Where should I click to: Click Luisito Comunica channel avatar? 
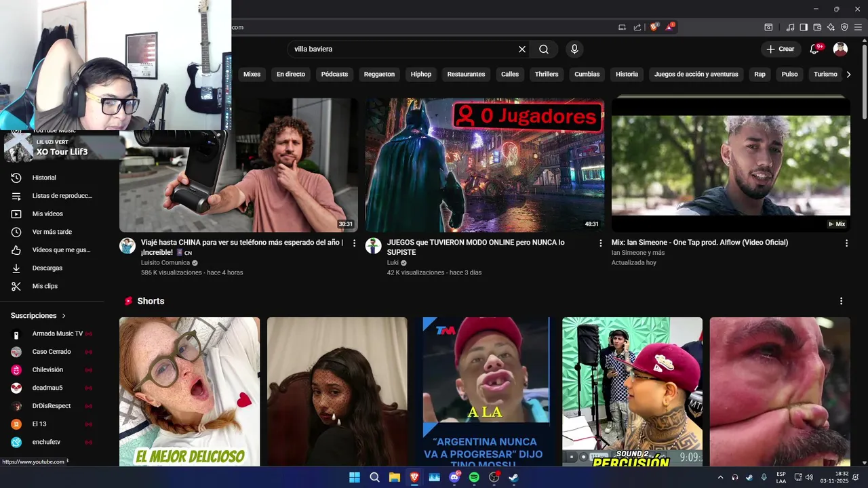tap(127, 245)
